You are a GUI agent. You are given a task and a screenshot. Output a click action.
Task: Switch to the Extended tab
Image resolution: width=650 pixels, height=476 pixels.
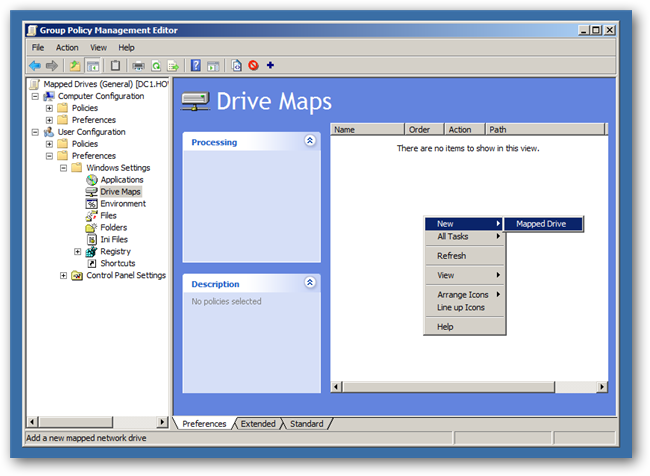(x=257, y=424)
